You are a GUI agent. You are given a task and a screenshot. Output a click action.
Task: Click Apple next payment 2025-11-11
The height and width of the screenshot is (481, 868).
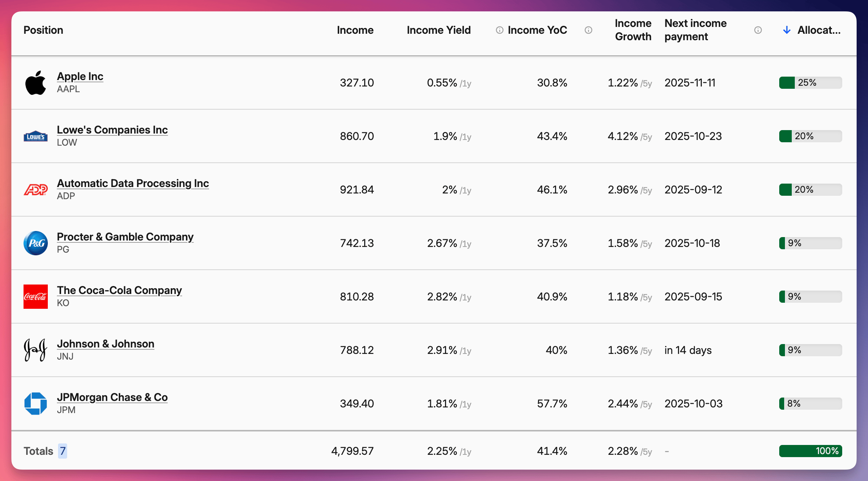click(x=690, y=83)
